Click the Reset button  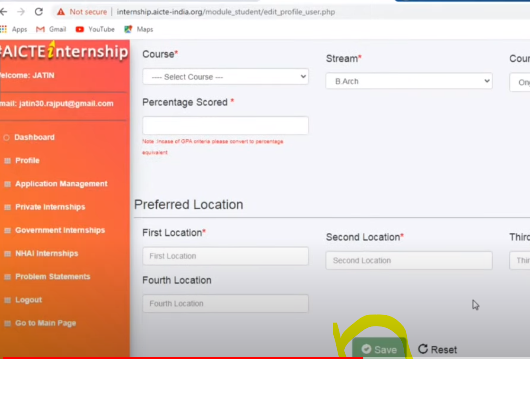pos(437,350)
